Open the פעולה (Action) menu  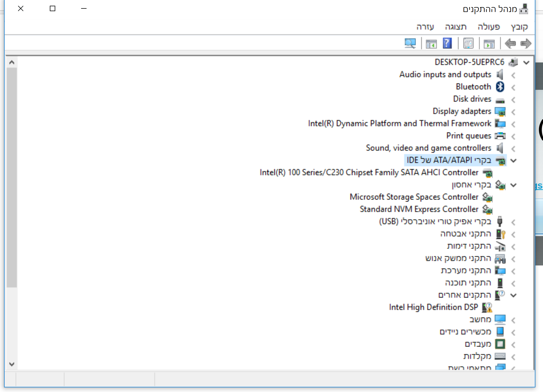click(x=489, y=27)
